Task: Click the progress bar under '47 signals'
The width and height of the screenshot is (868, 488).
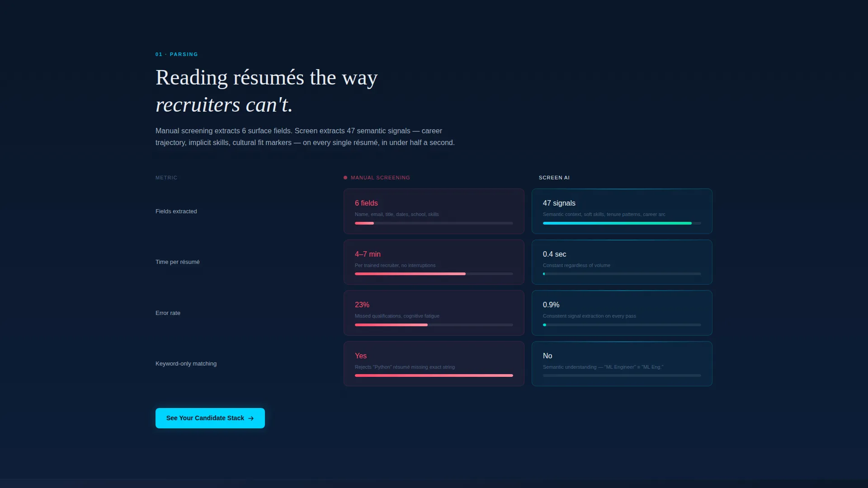Action: pyautogui.click(x=622, y=223)
